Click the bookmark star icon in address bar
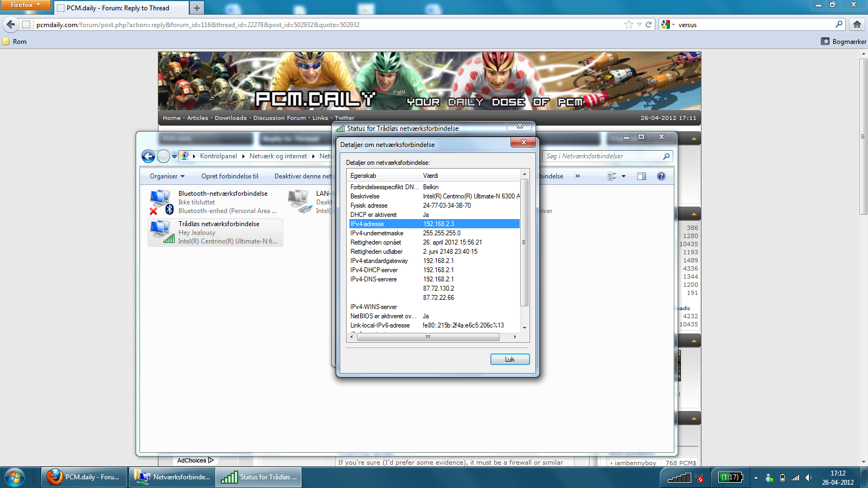This screenshot has height=488, width=868. (628, 24)
